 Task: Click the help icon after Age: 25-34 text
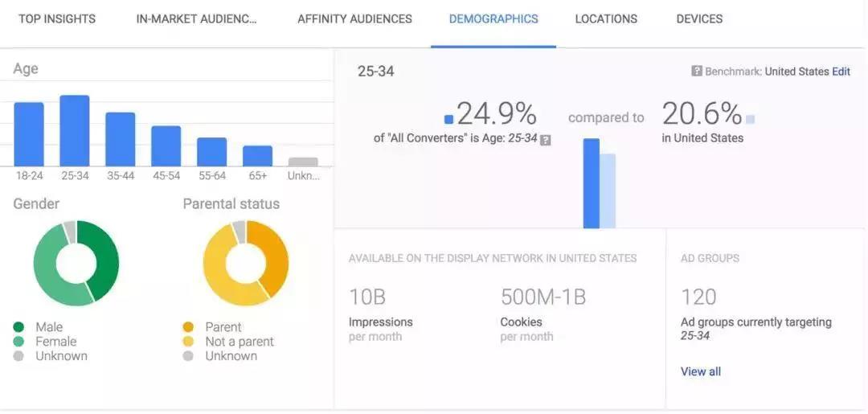click(546, 139)
